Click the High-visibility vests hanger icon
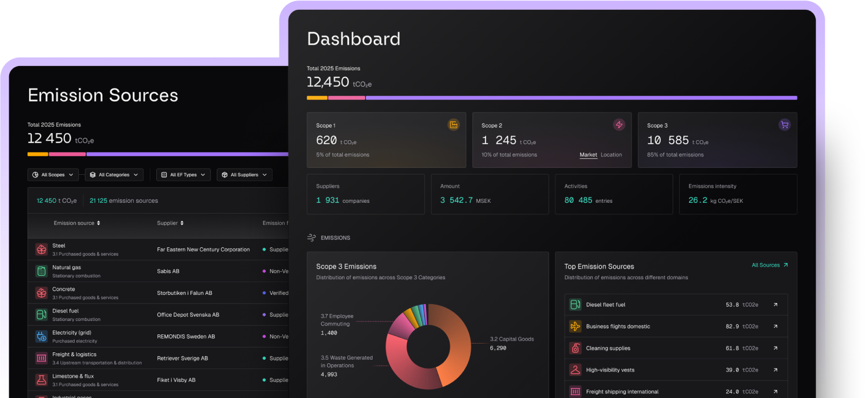Screen dimensions: 868x398 tap(575, 370)
